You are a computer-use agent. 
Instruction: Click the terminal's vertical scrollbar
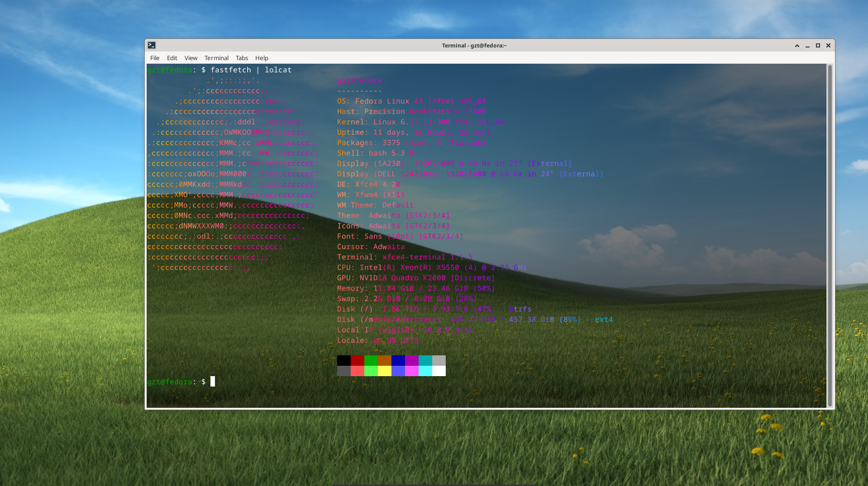(830, 235)
